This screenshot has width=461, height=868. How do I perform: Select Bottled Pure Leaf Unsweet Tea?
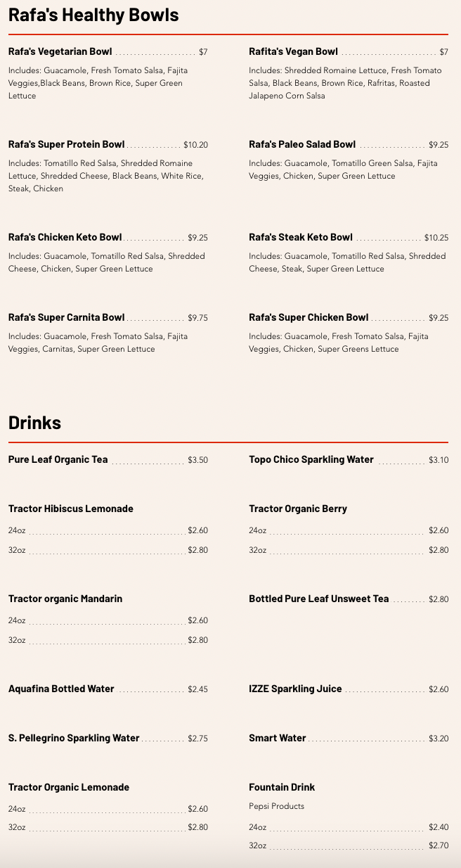318,599
